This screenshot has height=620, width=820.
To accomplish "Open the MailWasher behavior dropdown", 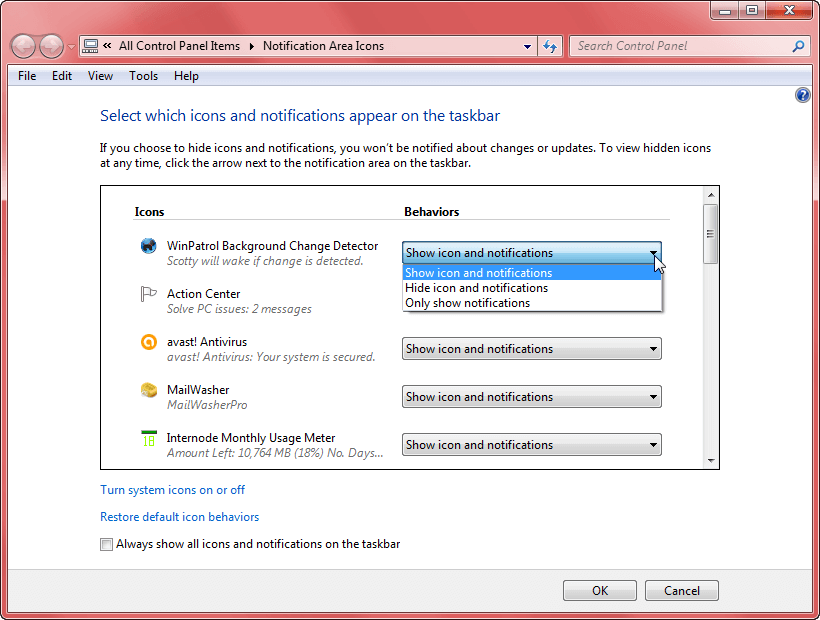I will (x=531, y=397).
